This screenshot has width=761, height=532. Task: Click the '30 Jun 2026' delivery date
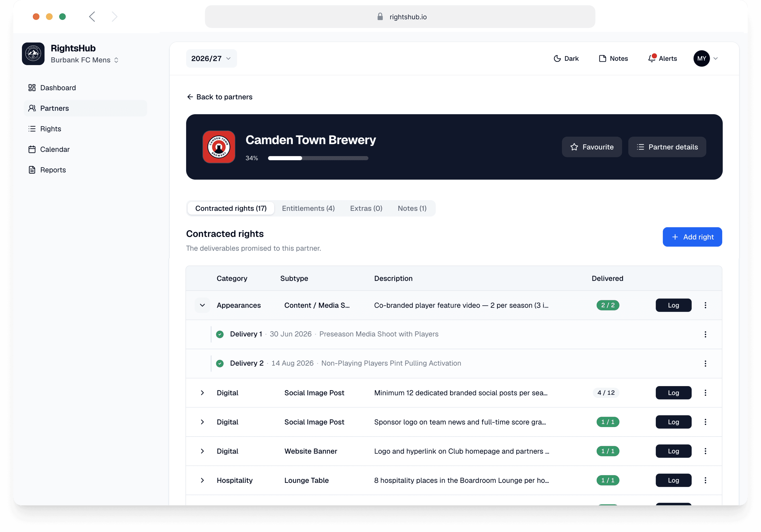[x=291, y=334]
